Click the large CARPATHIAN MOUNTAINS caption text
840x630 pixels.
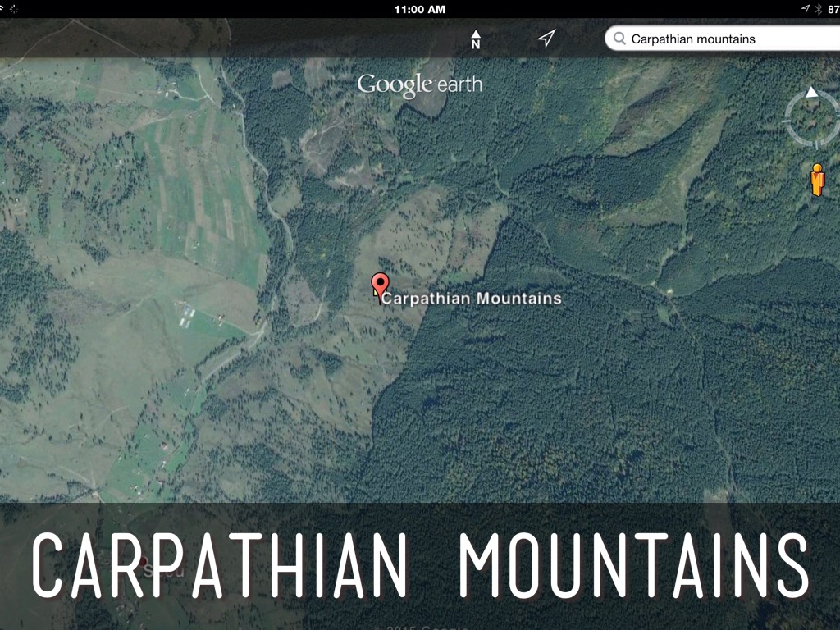click(419, 565)
